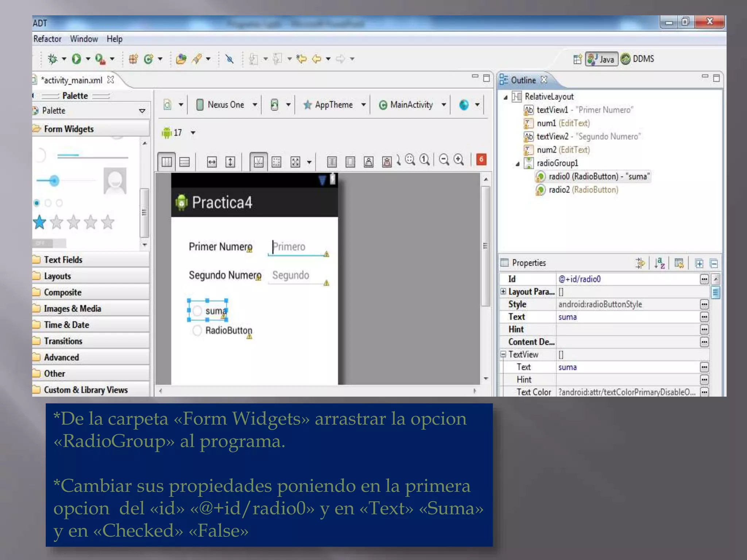This screenshot has height=560, width=747.
Task: Click the Id property browse ellipsis button
Action: tap(704, 279)
